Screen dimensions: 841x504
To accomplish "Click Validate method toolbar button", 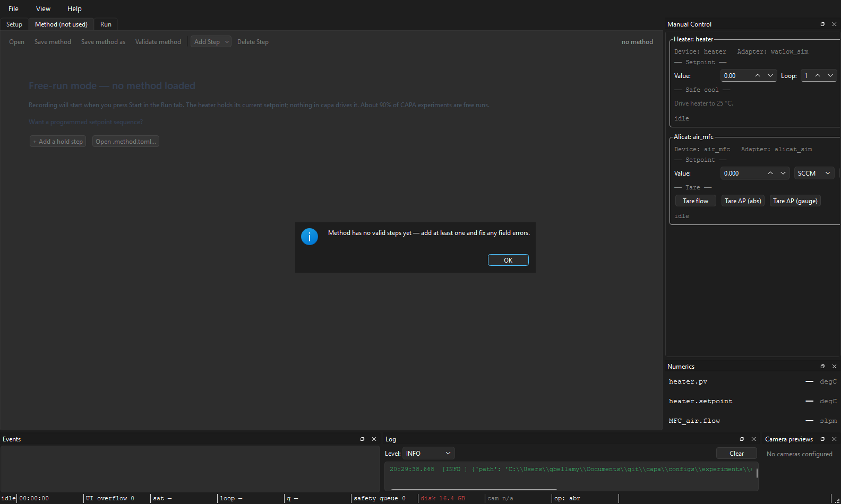I will (158, 42).
